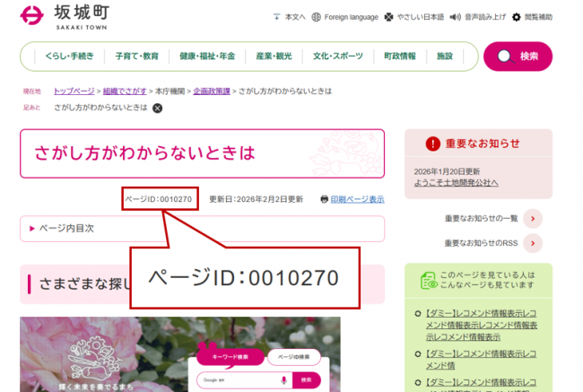The height and width of the screenshot is (392, 583).
Task: Click the 更新日:2026年2月2日更新 text
Action: [x=257, y=199]
